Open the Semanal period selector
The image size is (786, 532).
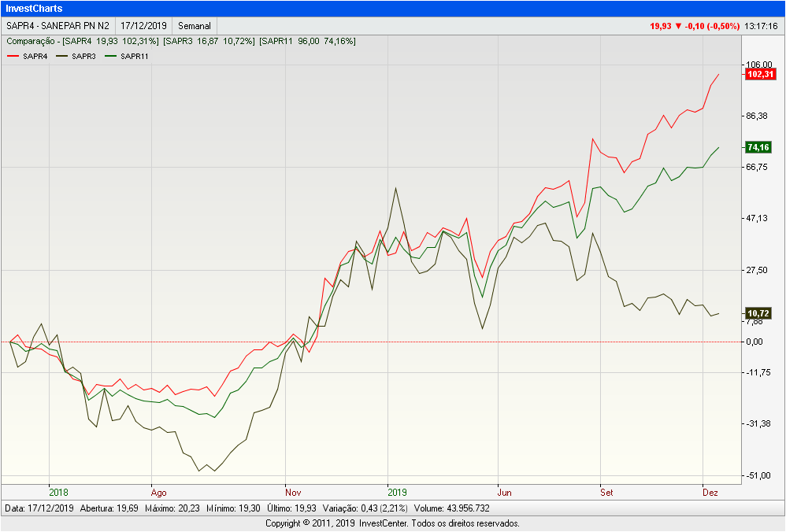click(195, 25)
